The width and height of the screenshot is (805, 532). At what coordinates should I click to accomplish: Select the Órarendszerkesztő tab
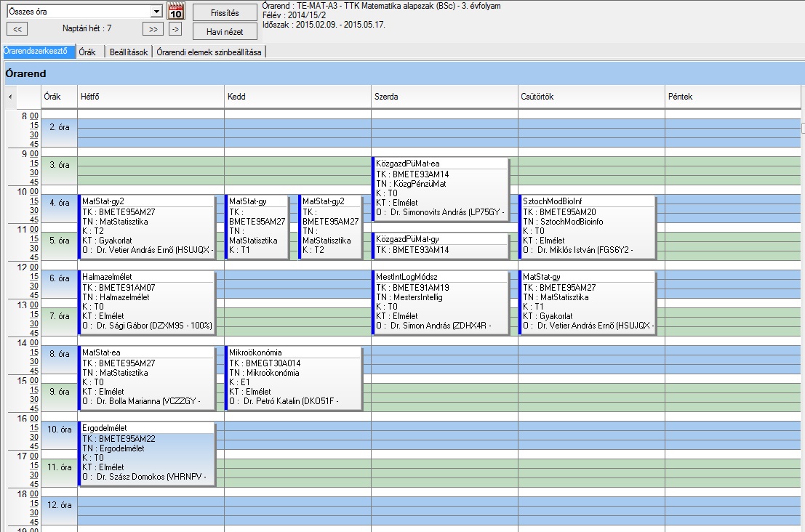(x=38, y=52)
